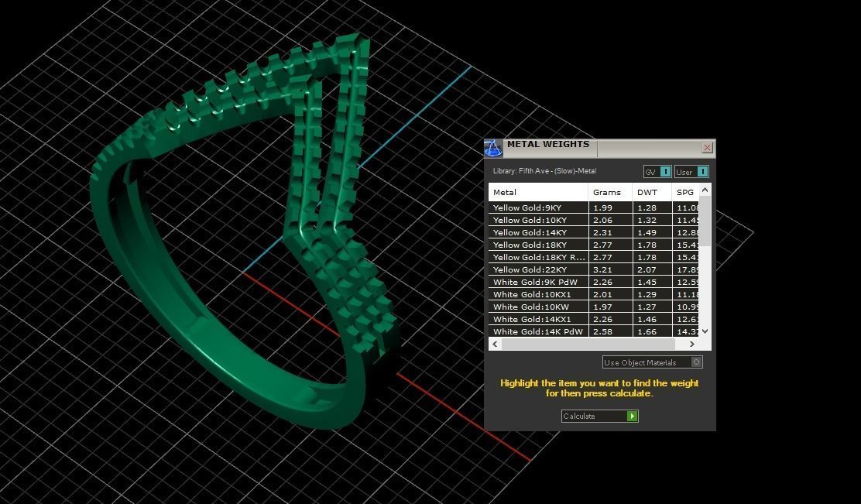Click the 1.97 grams cell
Screen dimensions: 861x504
click(x=611, y=307)
